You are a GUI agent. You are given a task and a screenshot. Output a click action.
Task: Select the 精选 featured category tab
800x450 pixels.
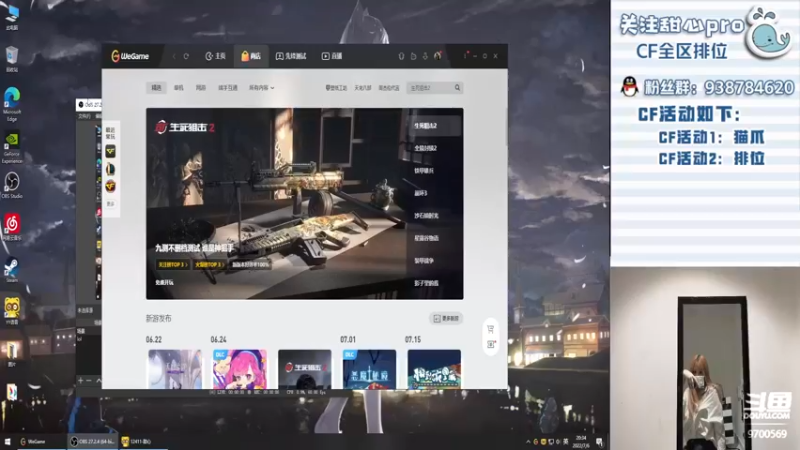(x=156, y=88)
